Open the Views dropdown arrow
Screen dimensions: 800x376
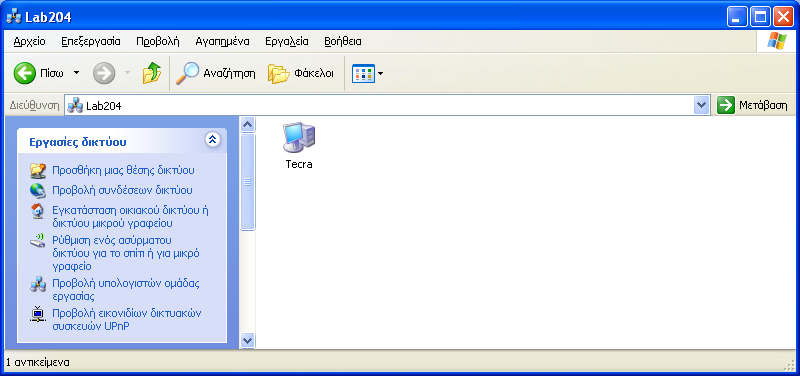pos(381,74)
